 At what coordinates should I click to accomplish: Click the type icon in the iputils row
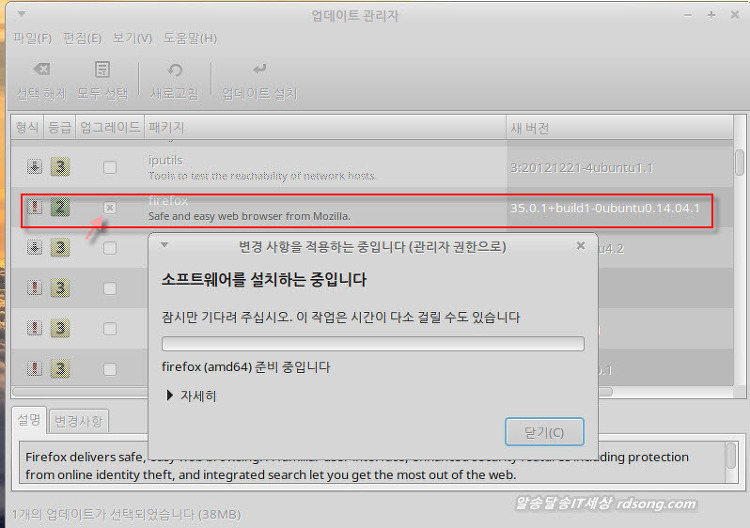34,167
